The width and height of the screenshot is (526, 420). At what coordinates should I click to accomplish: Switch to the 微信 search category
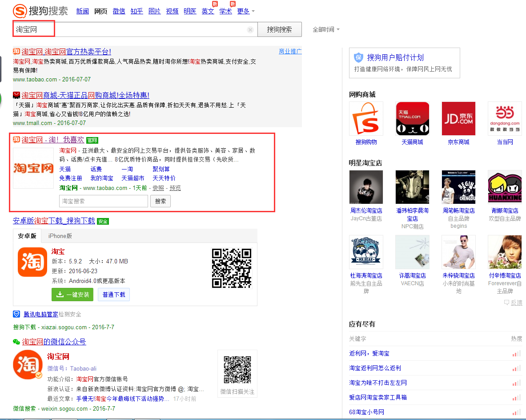(x=119, y=11)
